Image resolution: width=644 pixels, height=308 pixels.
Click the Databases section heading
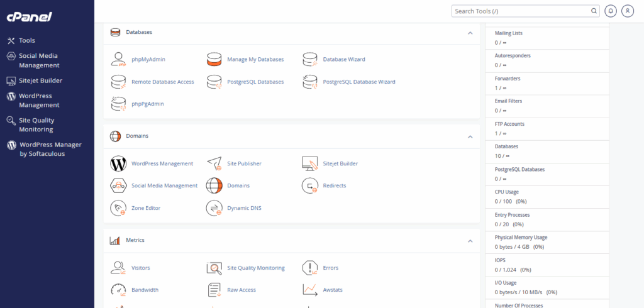tap(139, 32)
